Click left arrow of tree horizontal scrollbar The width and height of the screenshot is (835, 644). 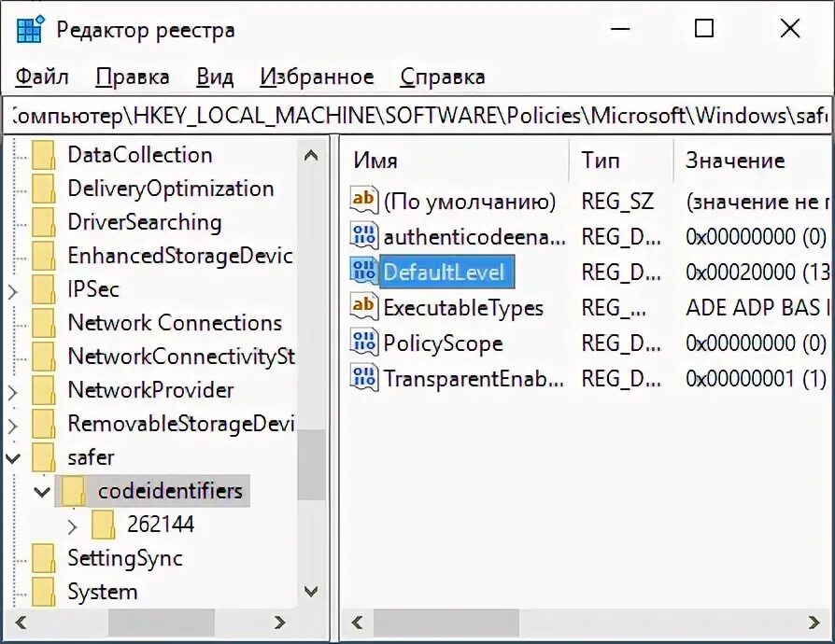pos(21,623)
